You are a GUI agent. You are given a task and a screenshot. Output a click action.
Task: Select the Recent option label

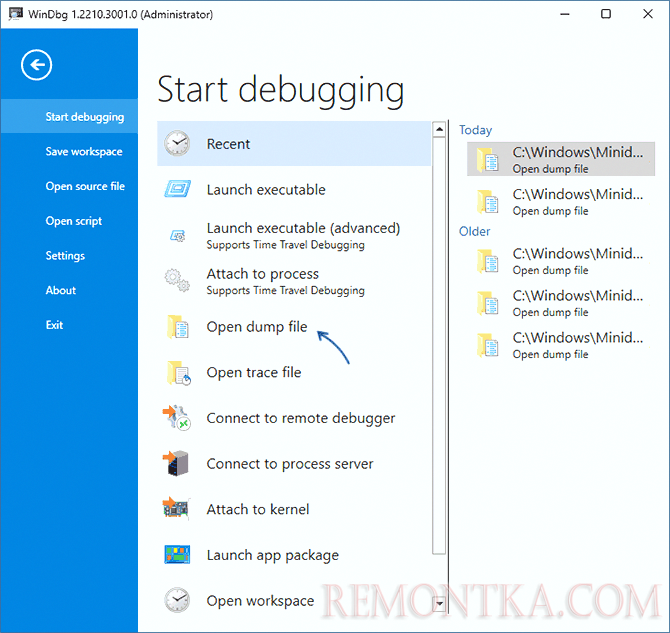tap(228, 144)
